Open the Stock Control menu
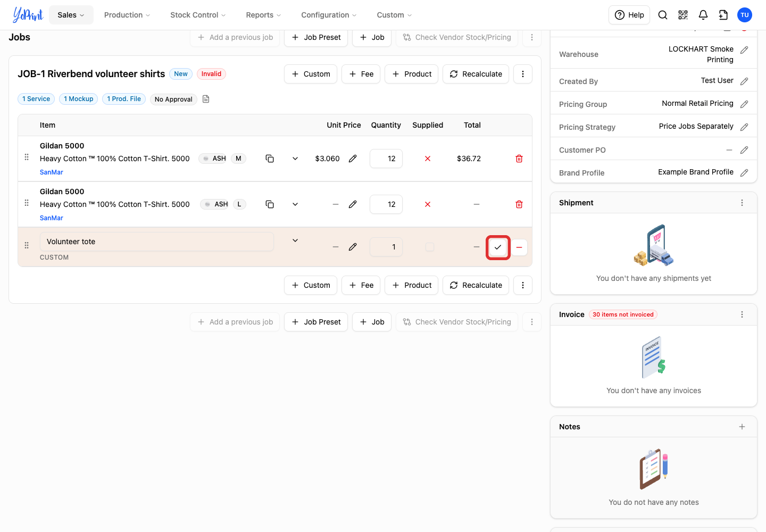766x532 pixels. click(198, 15)
